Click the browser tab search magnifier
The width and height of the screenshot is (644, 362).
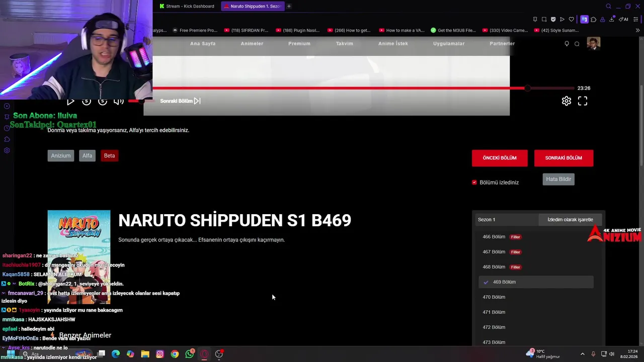coord(608,6)
